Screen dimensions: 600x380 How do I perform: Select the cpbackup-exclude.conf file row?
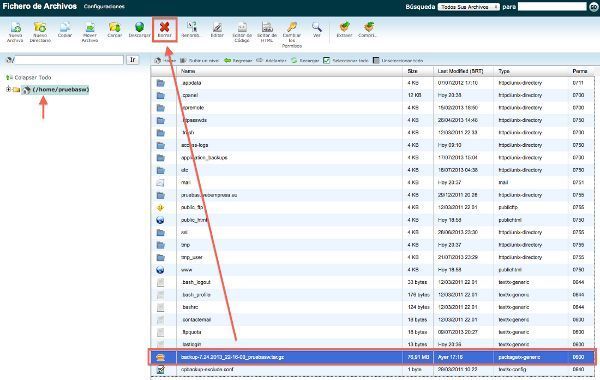point(373,370)
